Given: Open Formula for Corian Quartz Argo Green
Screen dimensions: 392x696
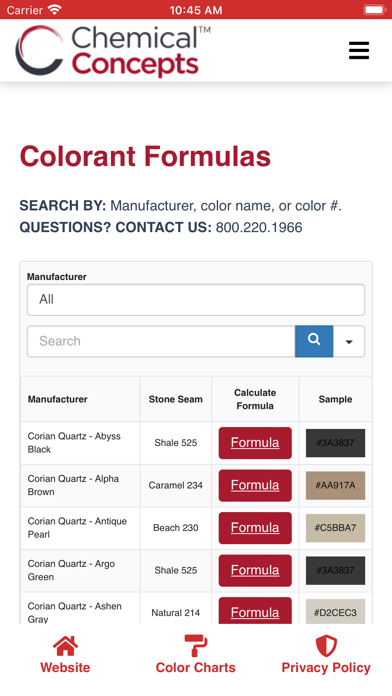Looking at the screenshot, I should click(x=255, y=570).
